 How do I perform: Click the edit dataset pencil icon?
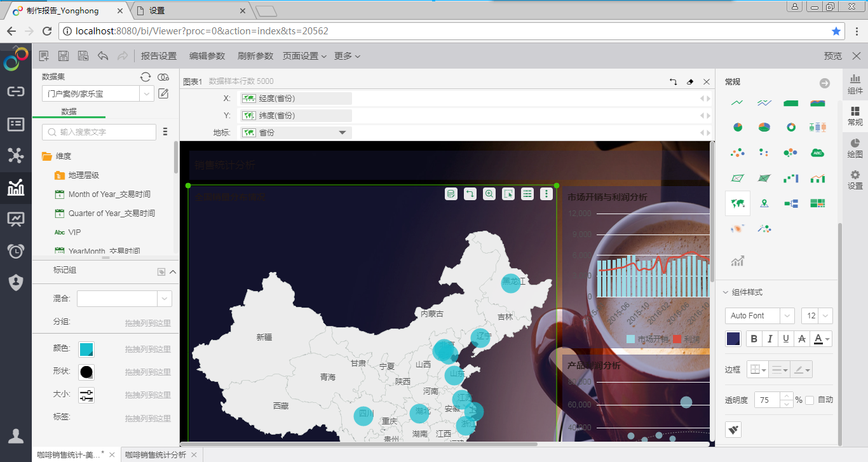click(163, 94)
